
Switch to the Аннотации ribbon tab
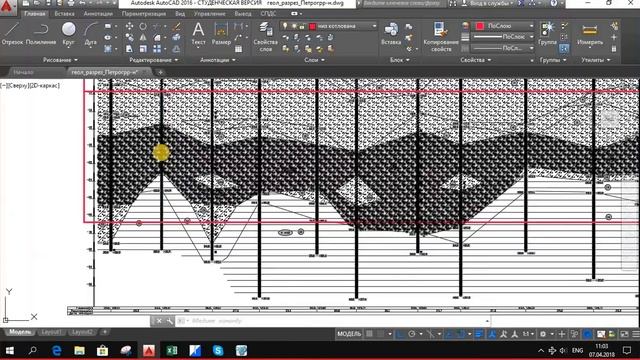pyautogui.click(x=98, y=13)
